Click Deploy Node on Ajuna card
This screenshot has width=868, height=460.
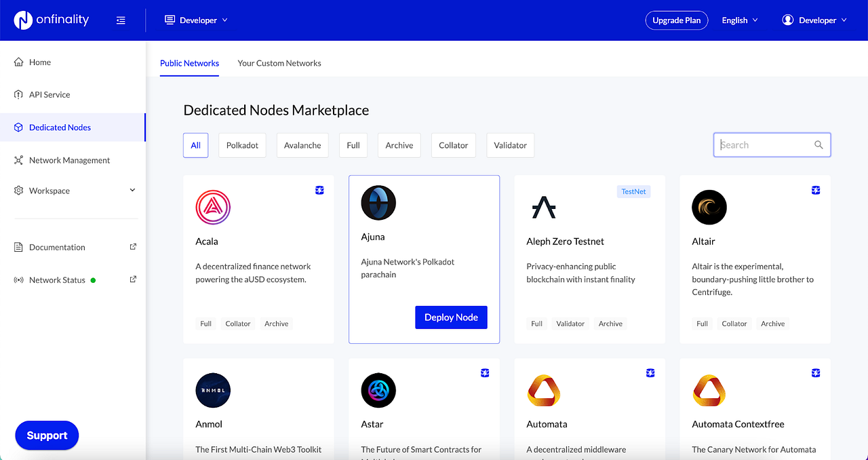451,318
